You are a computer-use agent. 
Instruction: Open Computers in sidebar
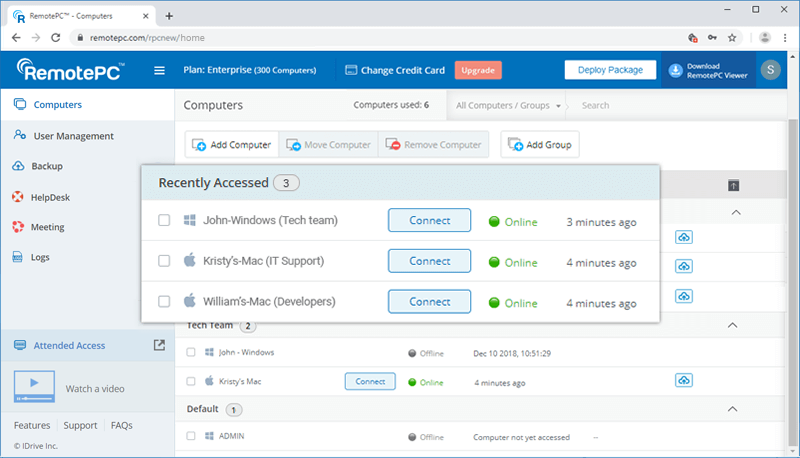point(87,105)
